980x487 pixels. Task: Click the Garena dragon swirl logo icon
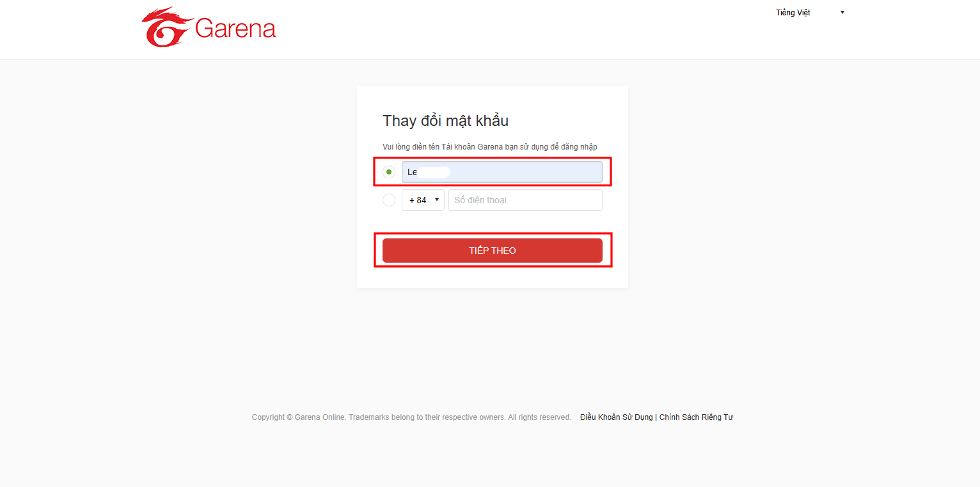pyautogui.click(x=165, y=27)
